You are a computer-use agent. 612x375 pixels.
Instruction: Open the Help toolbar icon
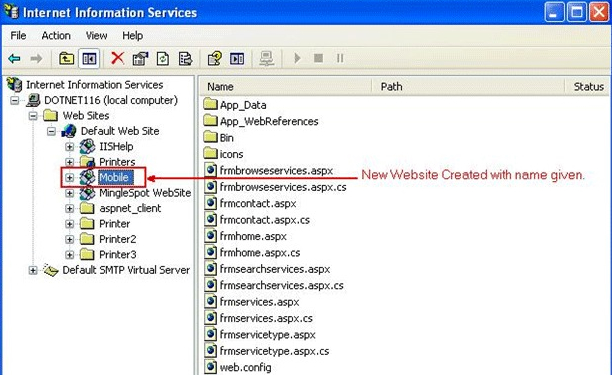(x=214, y=59)
